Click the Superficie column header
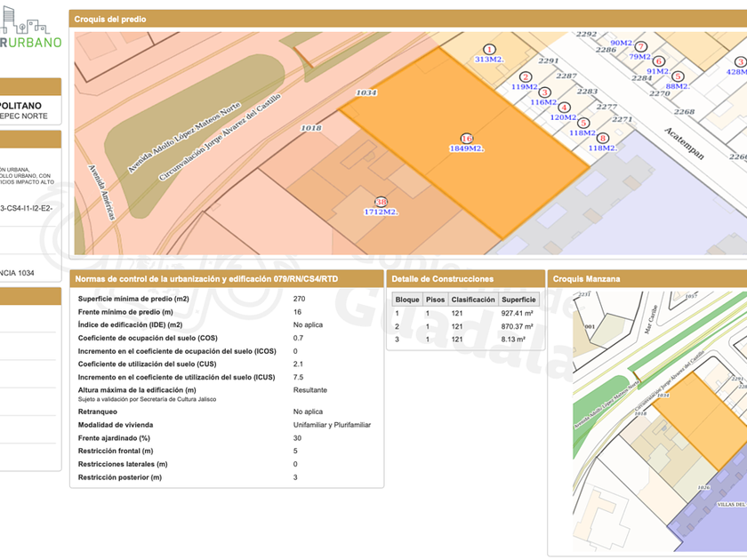Viewport: 747px width, 560px height. [x=518, y=300]
